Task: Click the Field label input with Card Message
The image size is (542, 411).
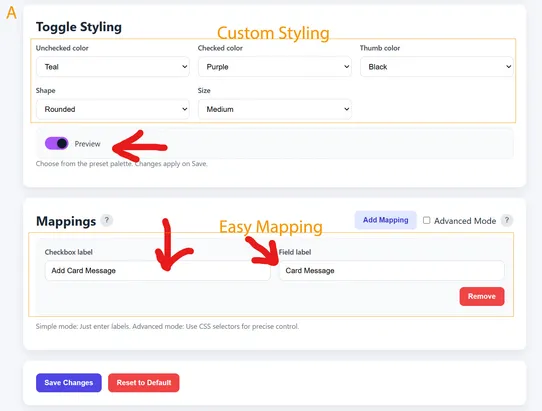Action: pyautogui.click(x=391, y=271)
